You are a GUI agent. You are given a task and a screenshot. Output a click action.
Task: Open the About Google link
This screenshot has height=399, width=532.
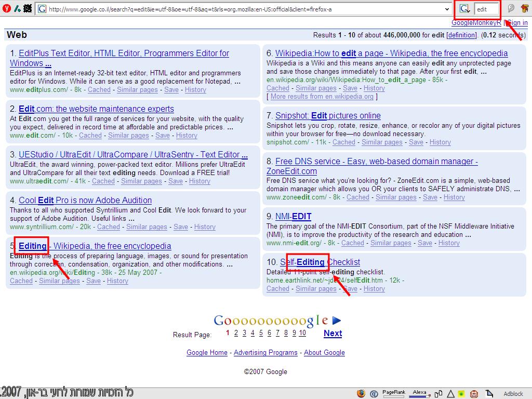pyautogui.click(x=324, y=353)
